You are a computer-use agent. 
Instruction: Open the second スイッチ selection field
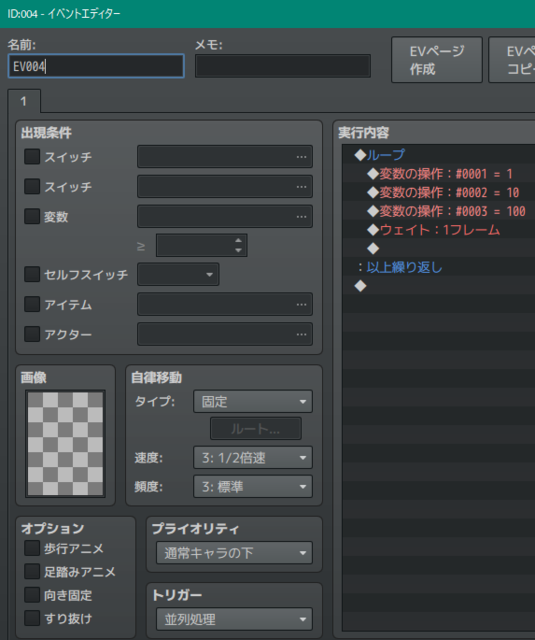[225, 187]
